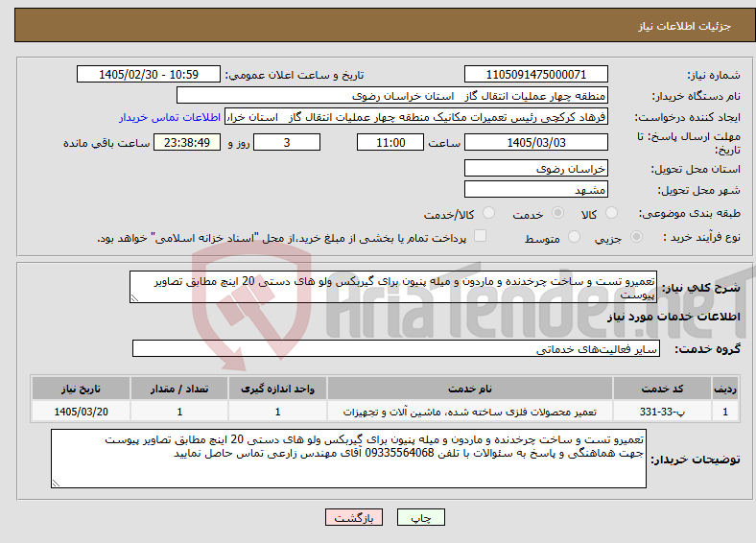The width and height of the screenshot is (756, 543).
Task: Select the جزیی purchase type radio
Action: 636,237
